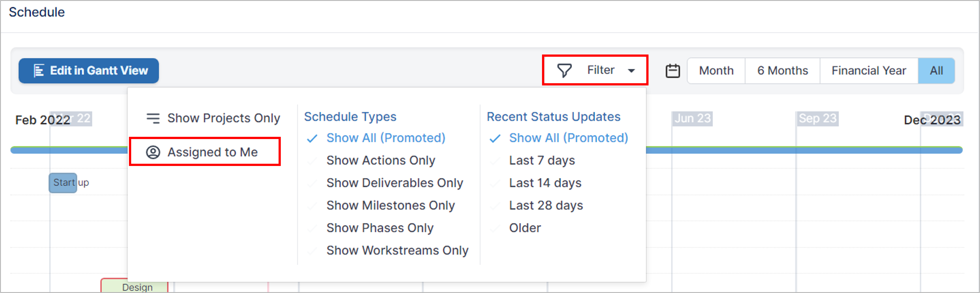Click the Start up task bar

[63, 183]
